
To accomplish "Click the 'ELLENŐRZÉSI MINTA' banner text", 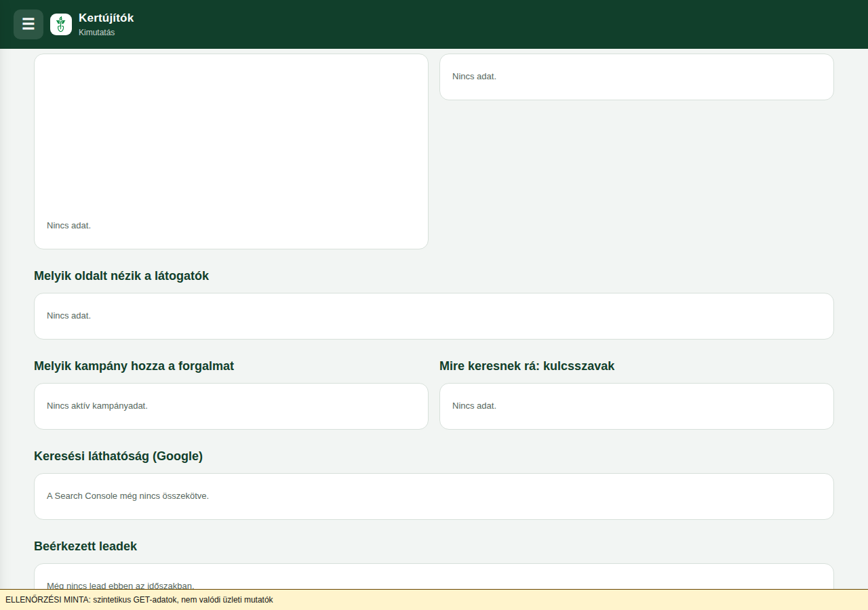I will [x=139, y=600].
